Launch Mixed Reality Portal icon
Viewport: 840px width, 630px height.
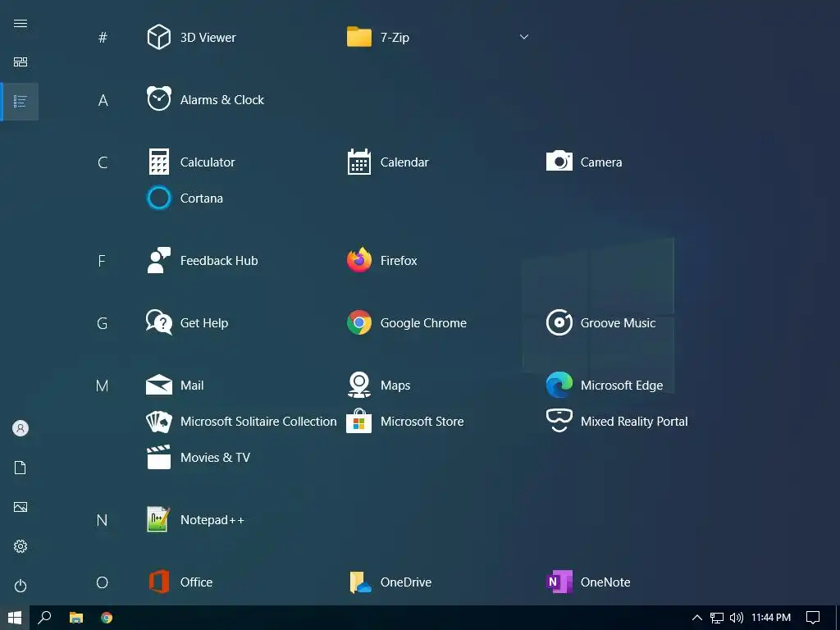pyautogui.click(x=559, y=421)
